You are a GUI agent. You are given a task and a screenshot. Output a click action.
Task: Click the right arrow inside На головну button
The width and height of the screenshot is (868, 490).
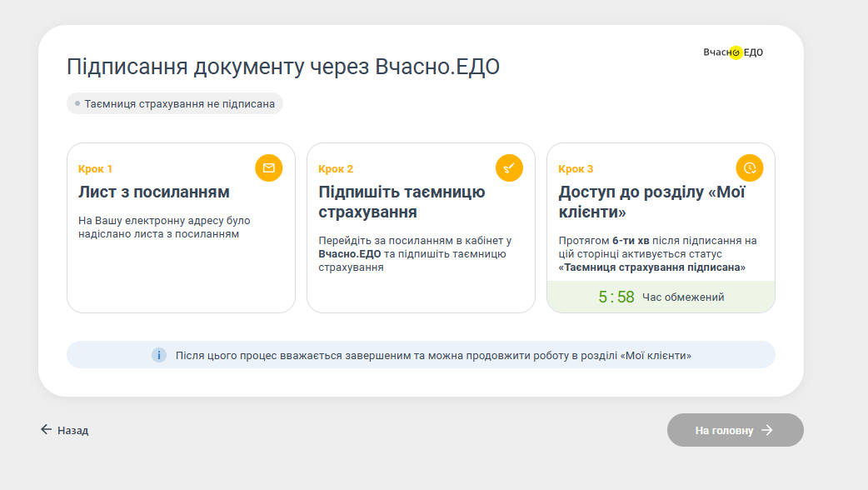767,430
